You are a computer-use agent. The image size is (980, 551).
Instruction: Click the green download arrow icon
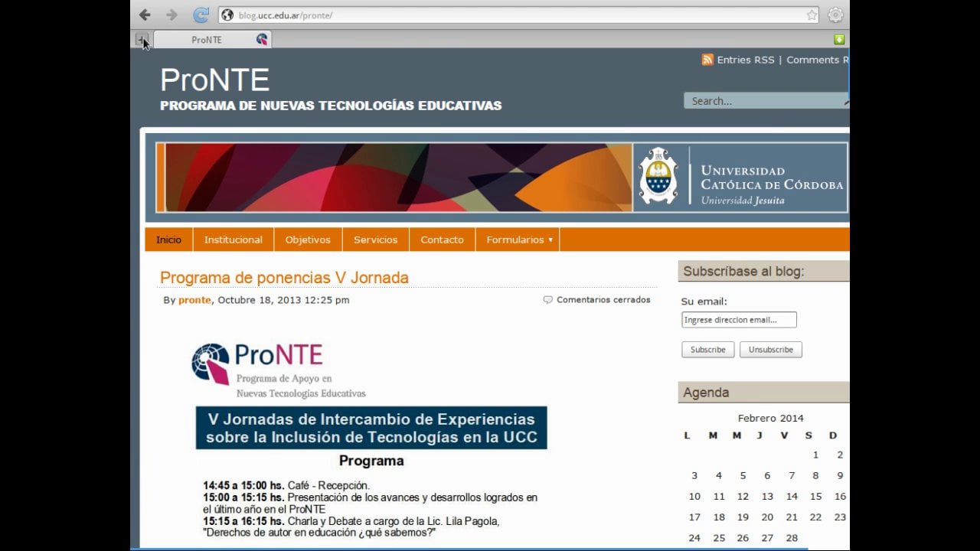pos(839,39)
